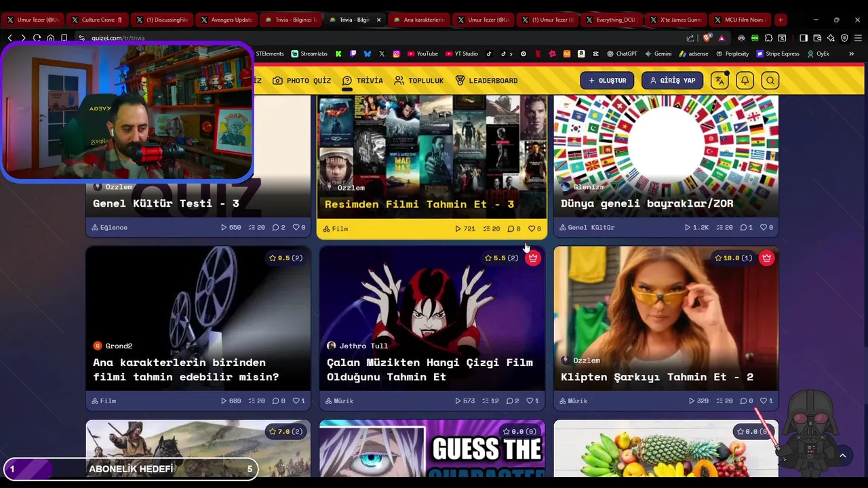Screen dimensions: 868x488
Task: Click the fruits quiz thumbnail
Action: coord(666,448)
